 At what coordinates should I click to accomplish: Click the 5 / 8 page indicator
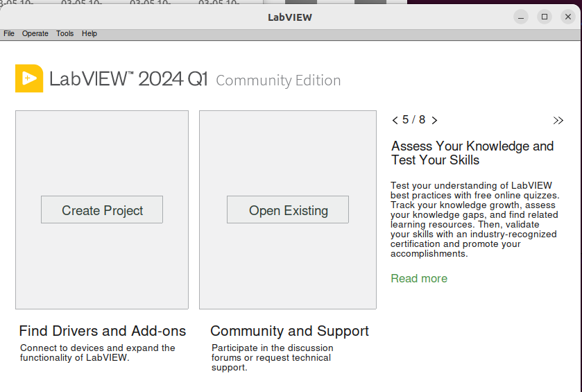[414, 120]
